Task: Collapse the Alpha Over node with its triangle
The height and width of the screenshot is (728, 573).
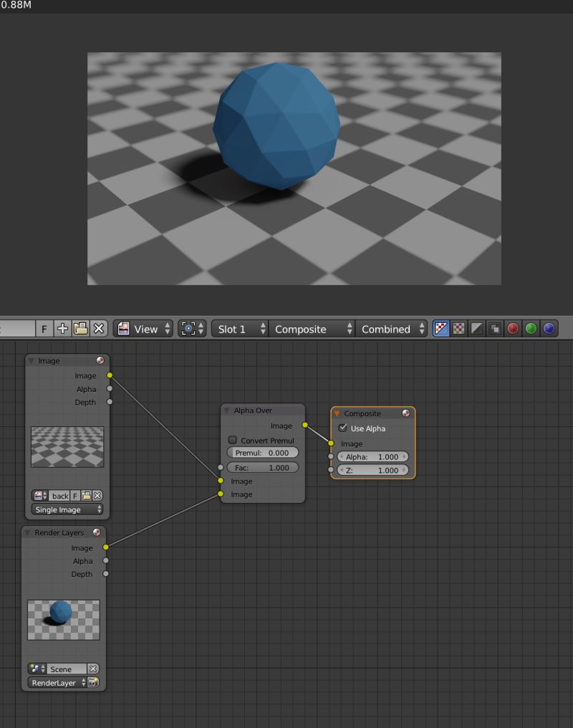Action: coord(226,411)
